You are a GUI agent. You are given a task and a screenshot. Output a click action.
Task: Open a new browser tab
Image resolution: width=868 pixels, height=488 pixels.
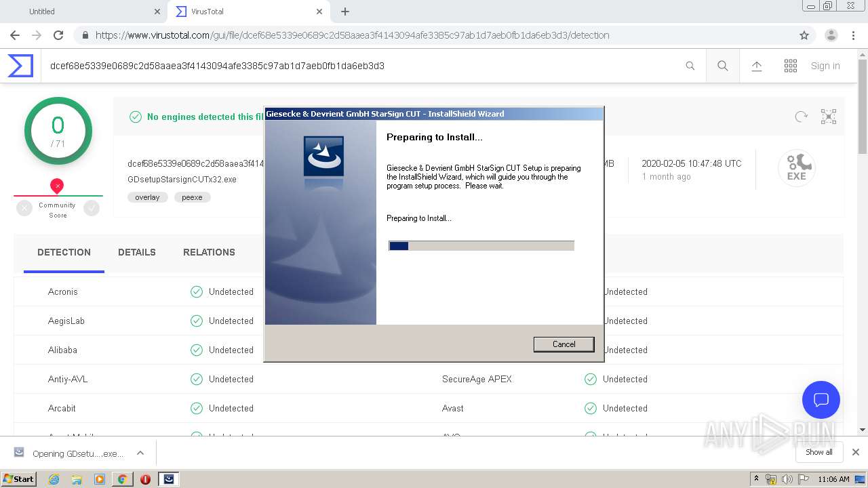point(345,12)
